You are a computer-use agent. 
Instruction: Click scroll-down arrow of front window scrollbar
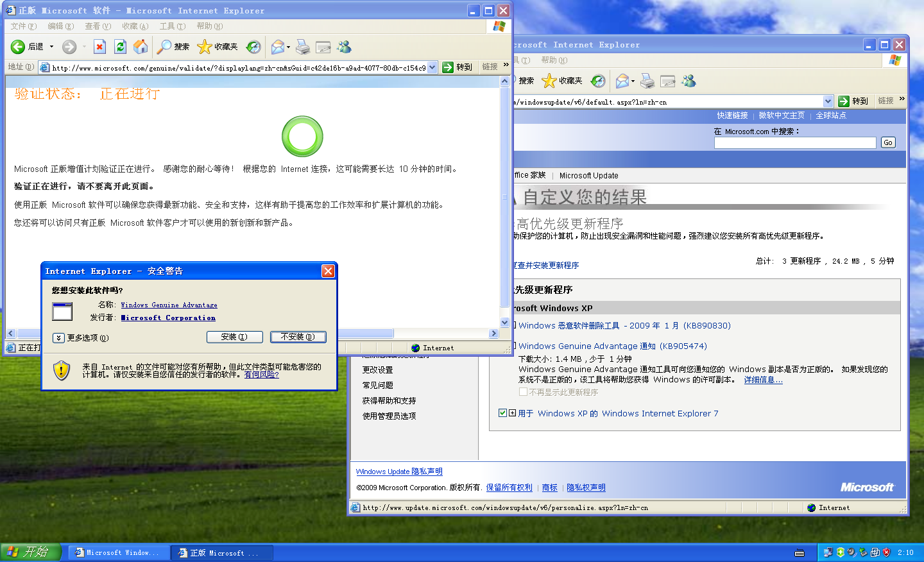[x=504, y=323]
